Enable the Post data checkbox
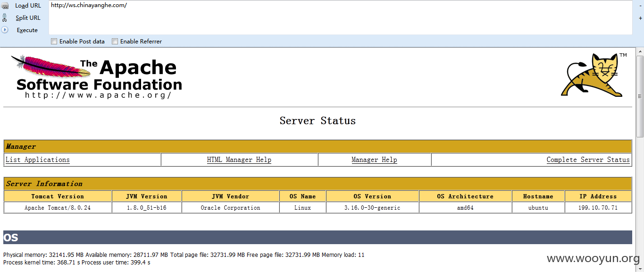The height and width of the screenshot is (272, 644). [54, 41]
